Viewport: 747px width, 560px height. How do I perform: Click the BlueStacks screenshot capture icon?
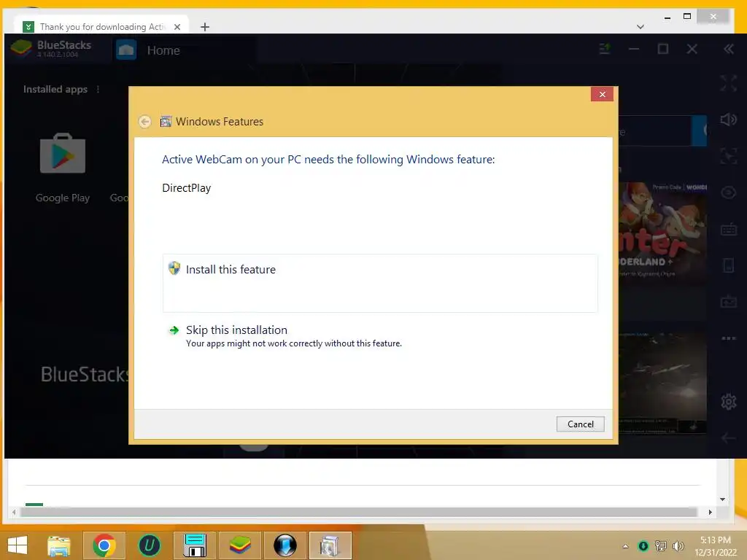729,156
